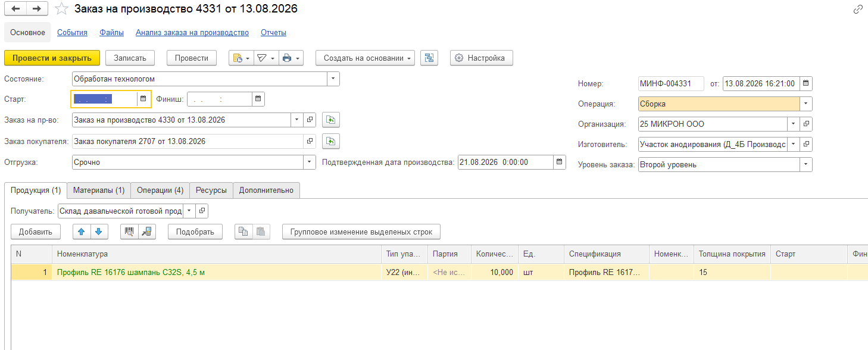868x350 pixels.
Task: Open Файлы link
Action: click(x=112, y=33)
